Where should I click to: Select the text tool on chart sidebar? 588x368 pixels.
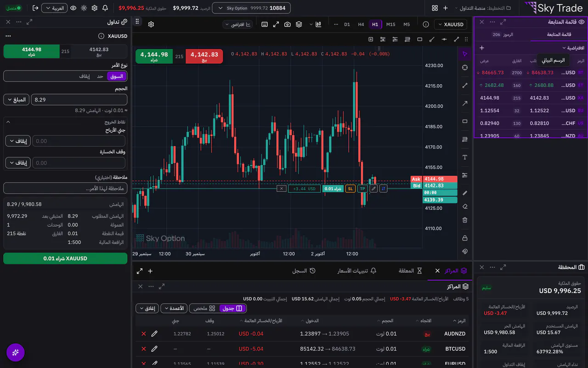tap(465, 157)
